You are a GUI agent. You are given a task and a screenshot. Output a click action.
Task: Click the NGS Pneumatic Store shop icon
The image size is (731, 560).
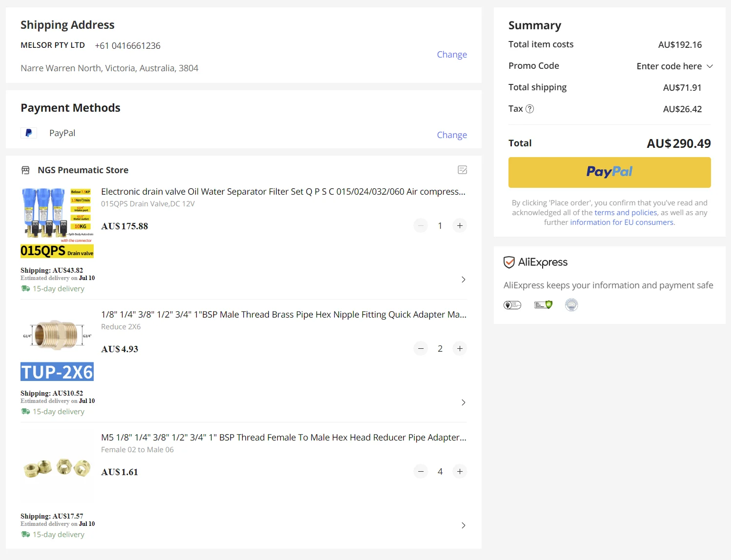(x=25, y=170)
